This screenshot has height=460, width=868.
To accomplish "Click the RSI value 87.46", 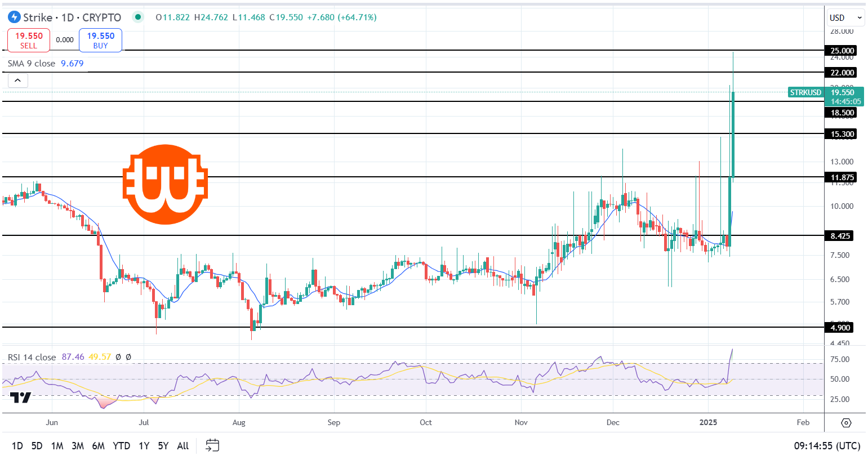I will coord(73,357).
